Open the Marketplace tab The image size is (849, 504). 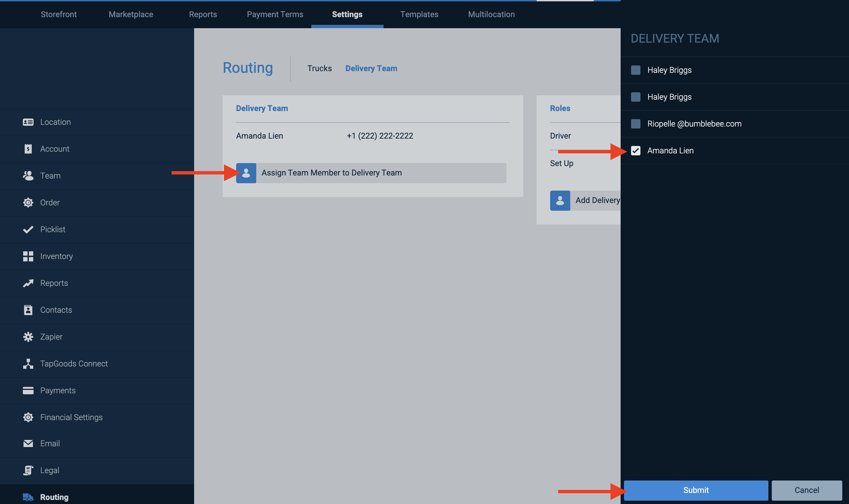click(x=131, y=14)
